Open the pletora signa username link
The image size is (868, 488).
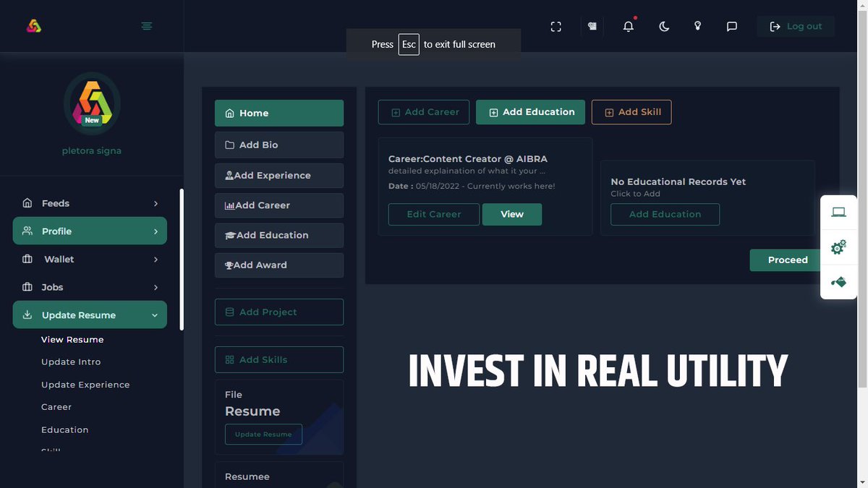point(92,151)
